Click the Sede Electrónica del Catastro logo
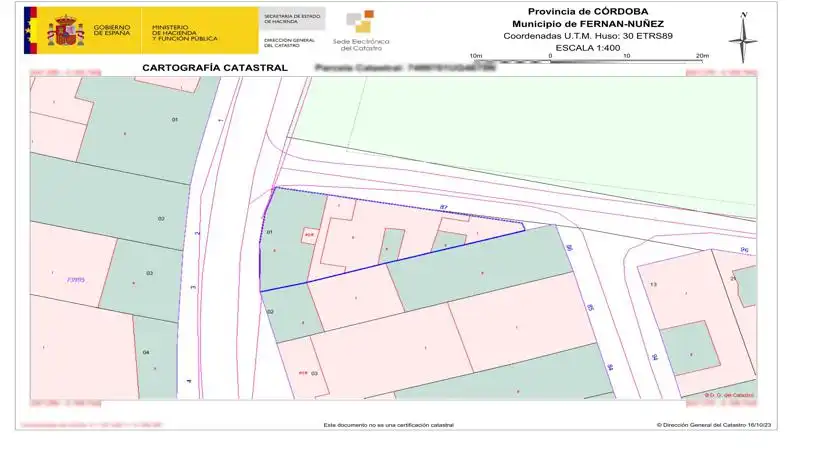The width and height of the screenshot is (816, 459). [x=361, y=30]
